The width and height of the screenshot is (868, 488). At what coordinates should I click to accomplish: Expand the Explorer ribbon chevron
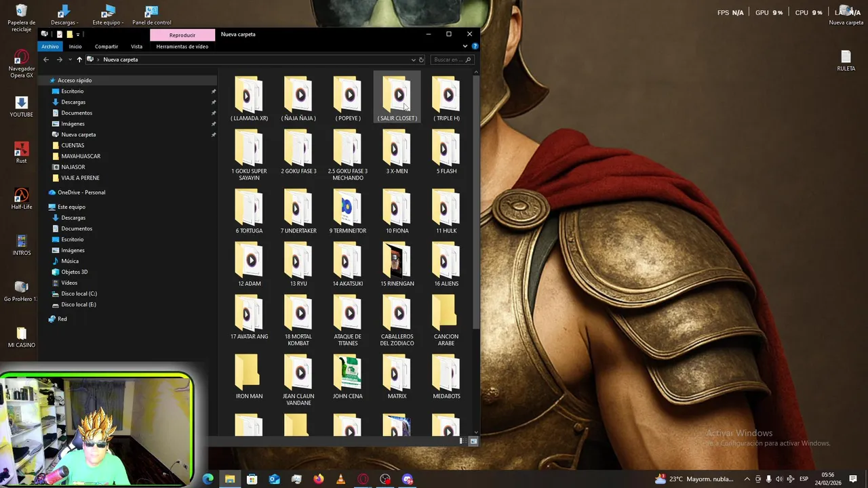pyautogui.click(x=465, y=46)
